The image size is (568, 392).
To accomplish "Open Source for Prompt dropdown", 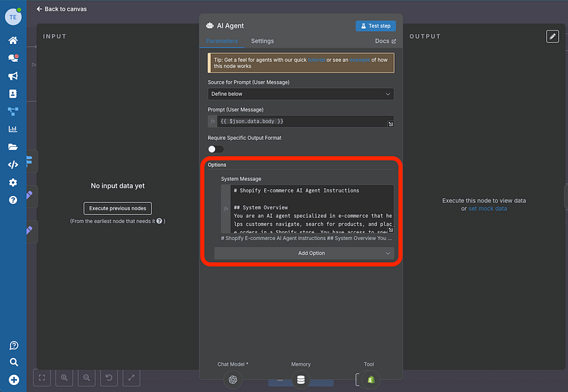I will pyautogui.click(x=300, y=94).
